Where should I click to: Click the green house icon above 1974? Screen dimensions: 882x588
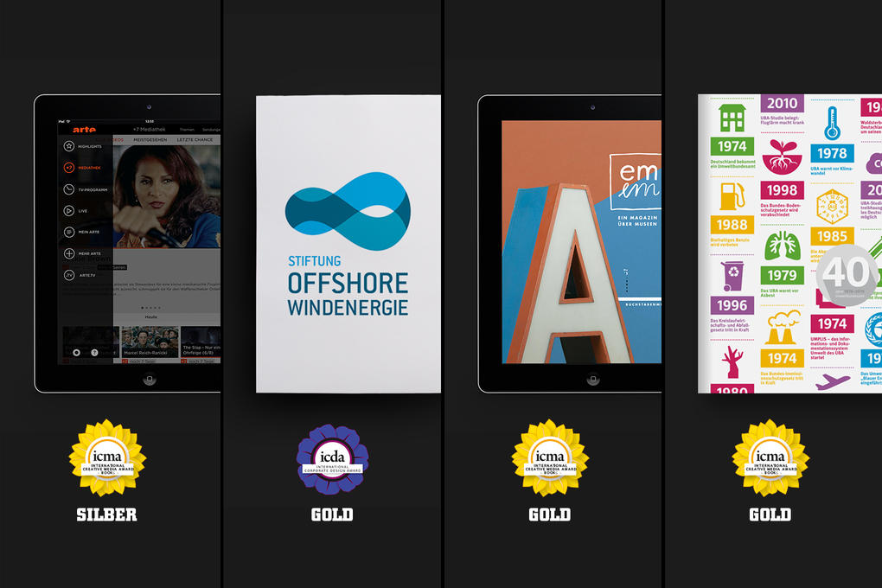pyautogui.click(x=732, y=118)
